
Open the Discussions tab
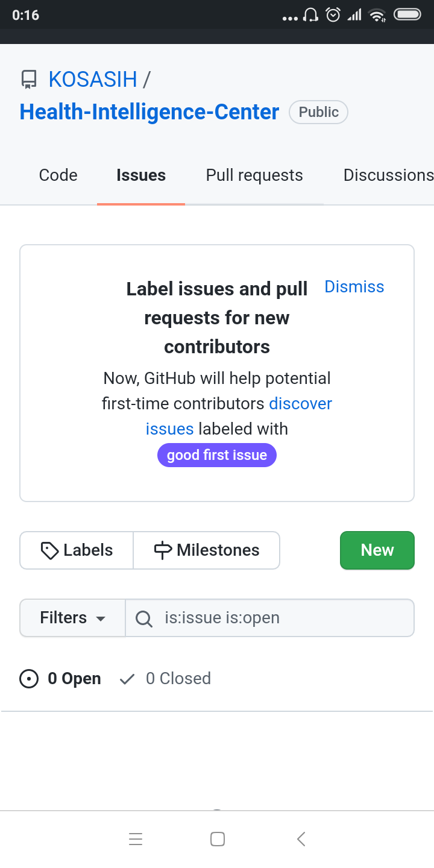[388, 175]
